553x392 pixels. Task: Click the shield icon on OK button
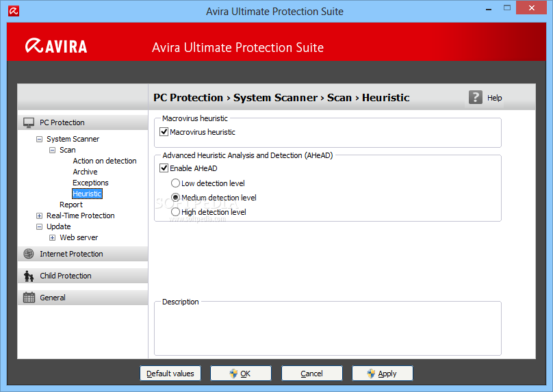coord(233,374)
